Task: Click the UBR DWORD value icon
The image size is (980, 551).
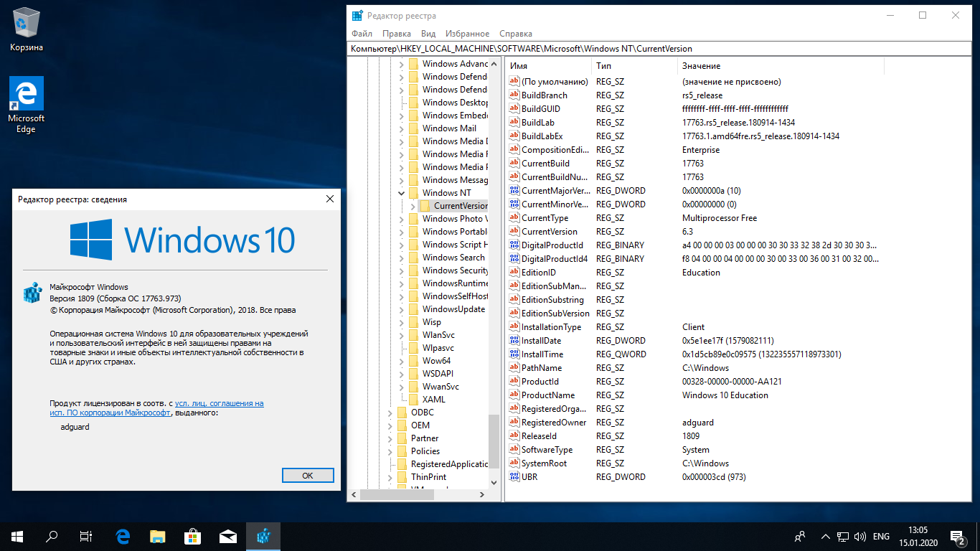Action: pyautogui.click(x=514, y=477)
